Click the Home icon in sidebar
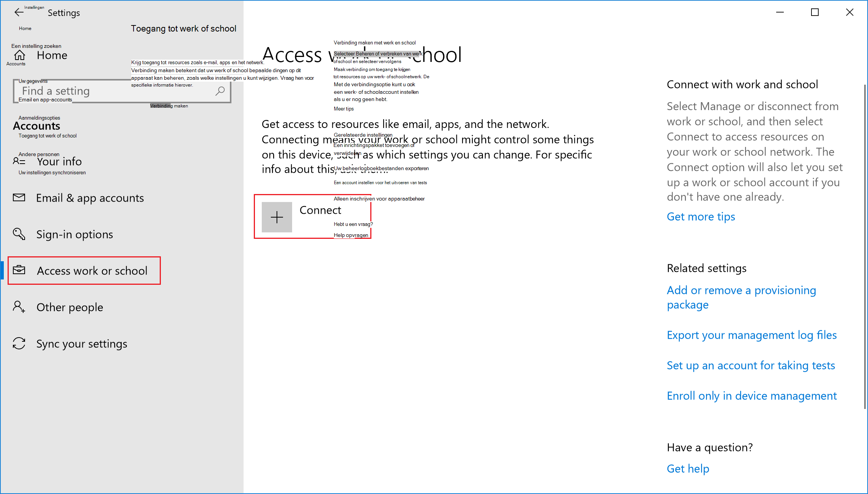The height and width of the screenshot is (494, 868). pyautogui.click(x=20, y=55)
